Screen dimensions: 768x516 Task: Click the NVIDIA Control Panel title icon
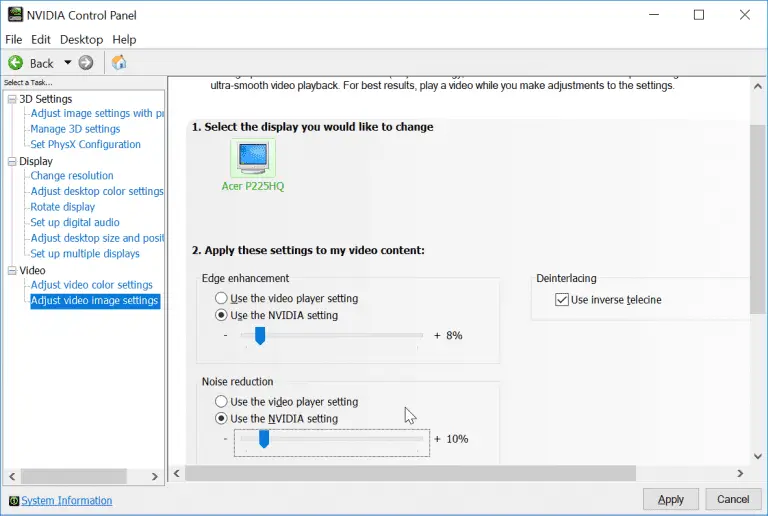15,15
